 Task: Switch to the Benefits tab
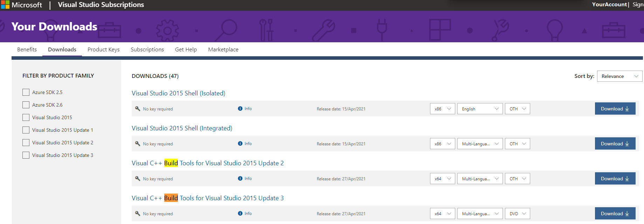tap(27, 50)
